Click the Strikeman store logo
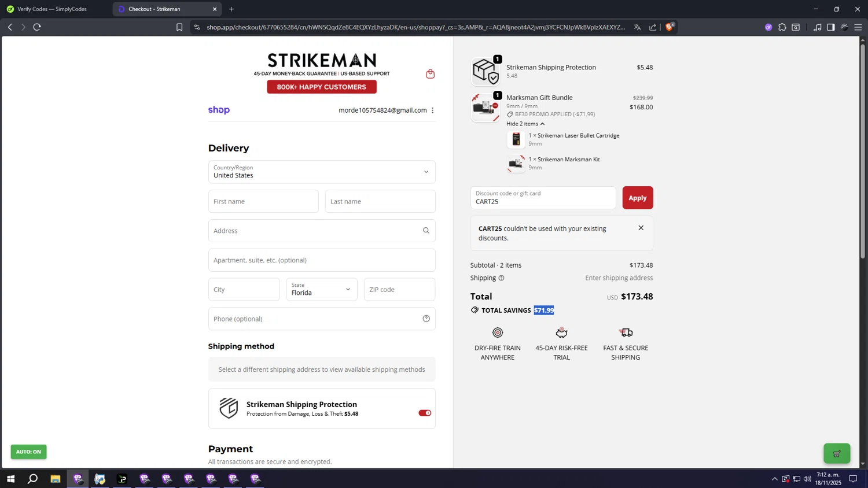The width and height of the screenshot is (868, 488). 322,60
